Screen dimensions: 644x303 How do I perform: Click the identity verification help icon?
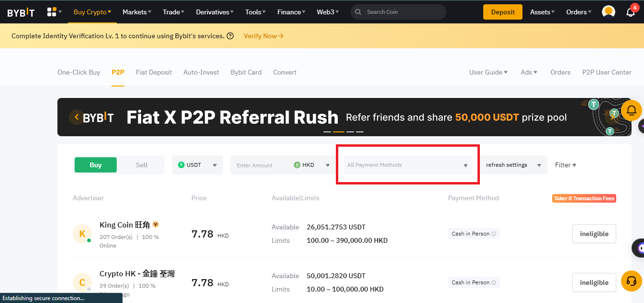230,36
